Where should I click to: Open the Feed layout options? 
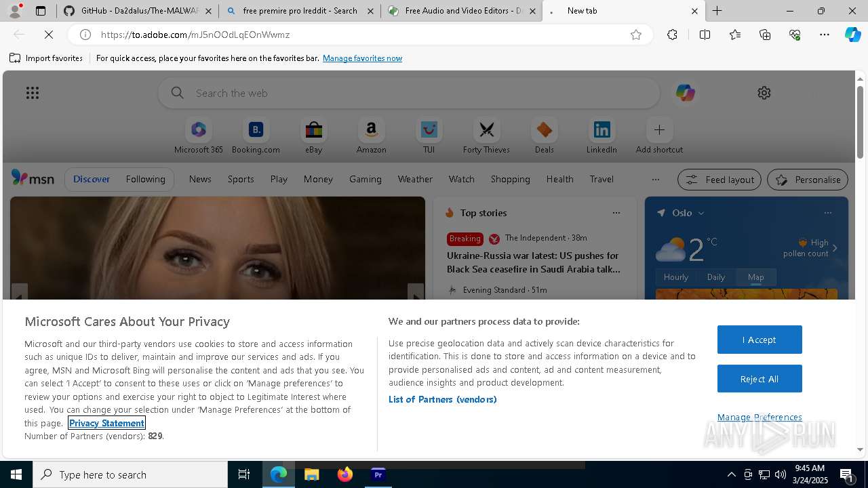[x=719, y=180]
